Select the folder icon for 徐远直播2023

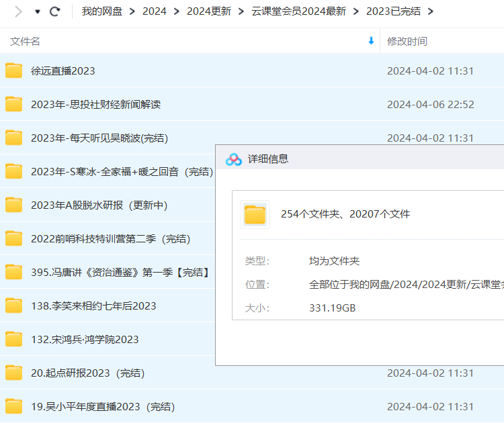(x=14, y=70)
